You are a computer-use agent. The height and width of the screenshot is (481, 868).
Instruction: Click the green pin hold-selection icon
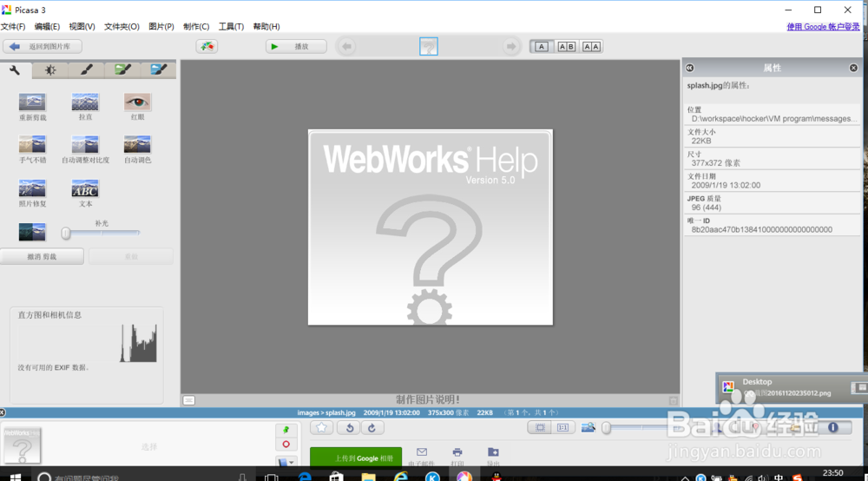click(x=286, y=430)
